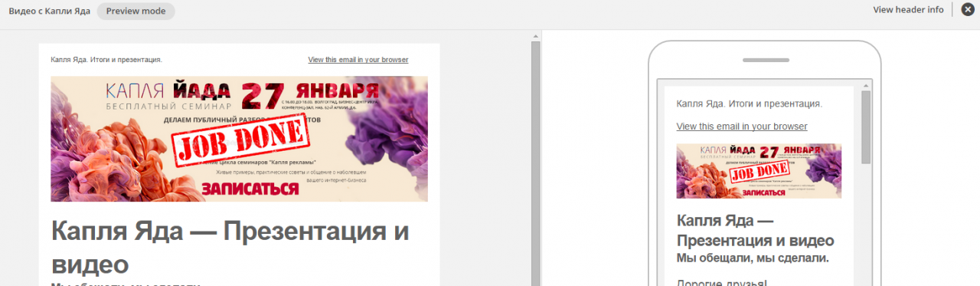Open "View this email in your browser" in mobile preview
980x286 pixels.
click(742, 127)
